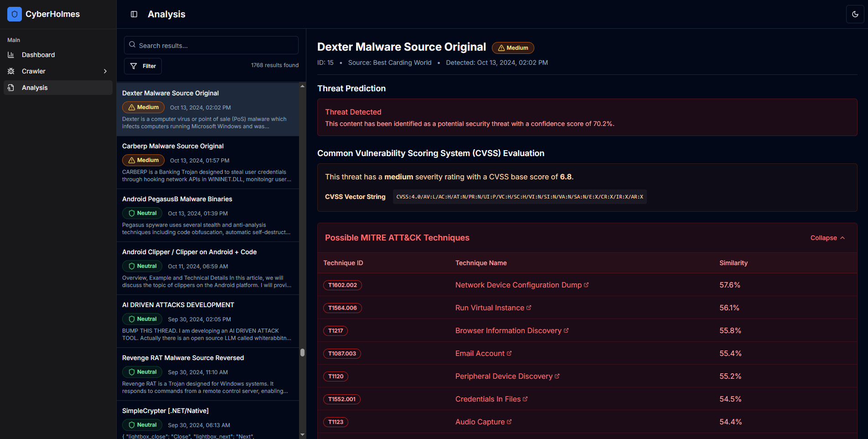Click the Search results input field
868x439 pixels.
tap(211, 45)
